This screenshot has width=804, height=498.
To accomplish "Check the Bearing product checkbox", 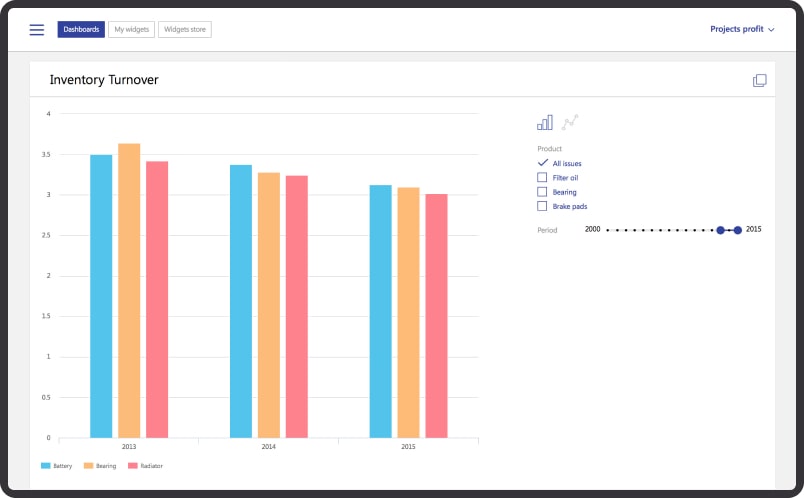I will pyautogui.click(x=542, y=191).
